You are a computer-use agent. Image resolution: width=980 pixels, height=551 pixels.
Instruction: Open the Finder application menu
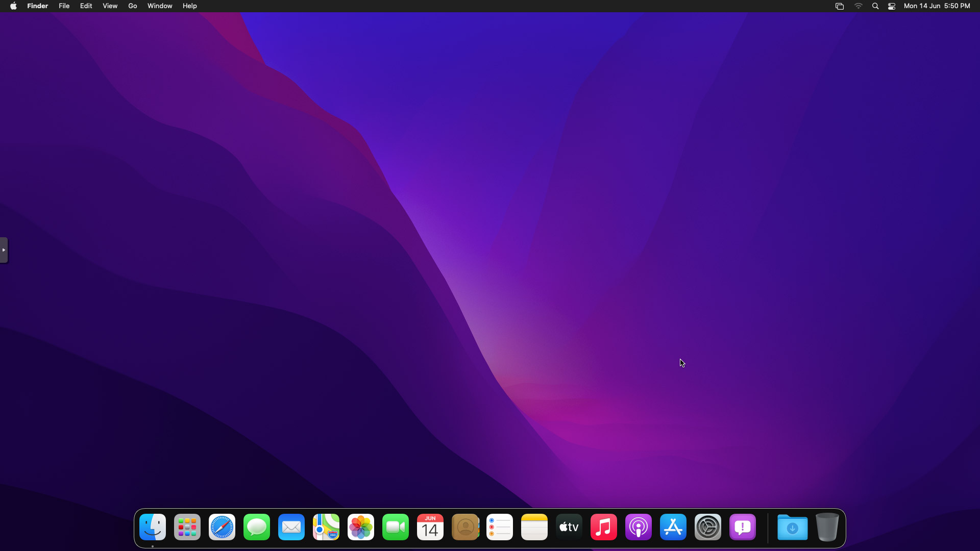pyautogui.click(x=38, y=6)
